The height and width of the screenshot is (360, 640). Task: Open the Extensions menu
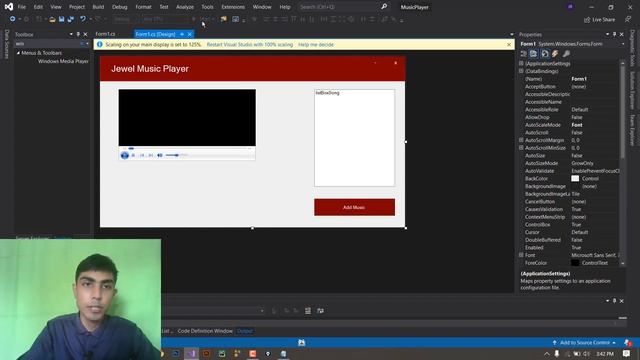pos(233,7)
